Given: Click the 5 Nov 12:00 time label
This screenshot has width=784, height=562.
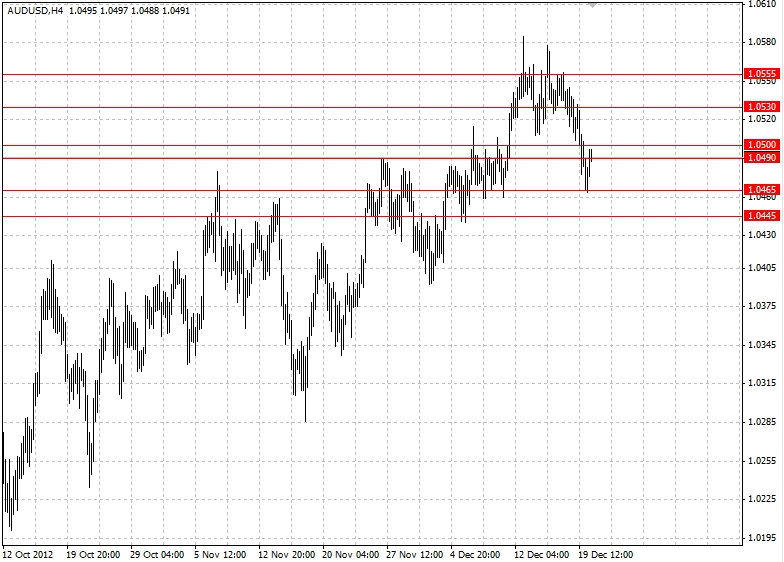Looking at the screenshot, I should pos(220,554).
